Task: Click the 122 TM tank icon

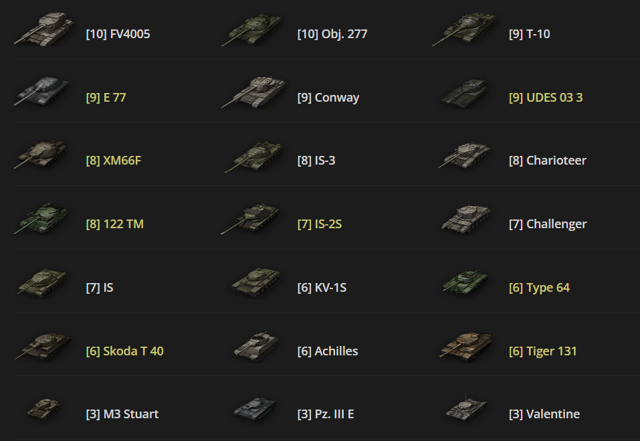Action: 41,218
